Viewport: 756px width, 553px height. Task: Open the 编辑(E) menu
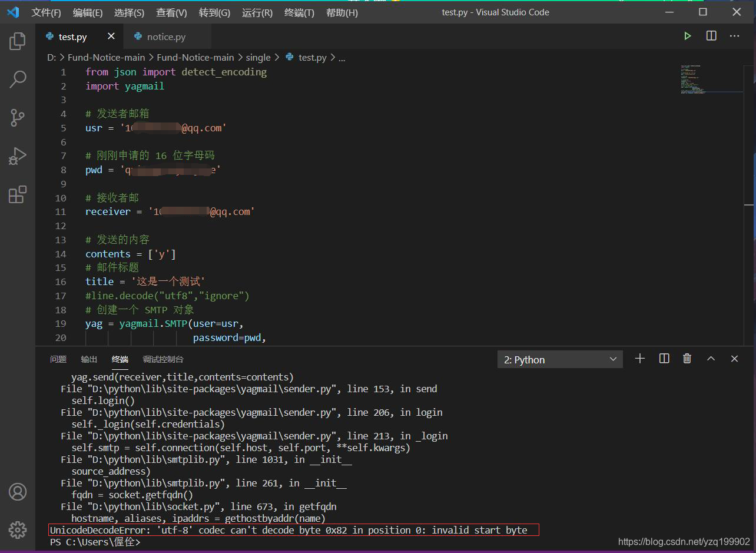point(88,12)
